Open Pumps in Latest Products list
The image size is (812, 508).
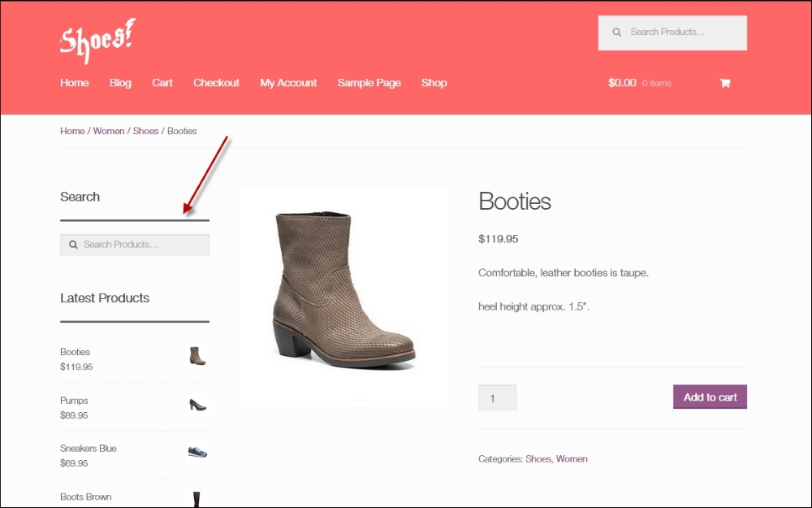74,401
